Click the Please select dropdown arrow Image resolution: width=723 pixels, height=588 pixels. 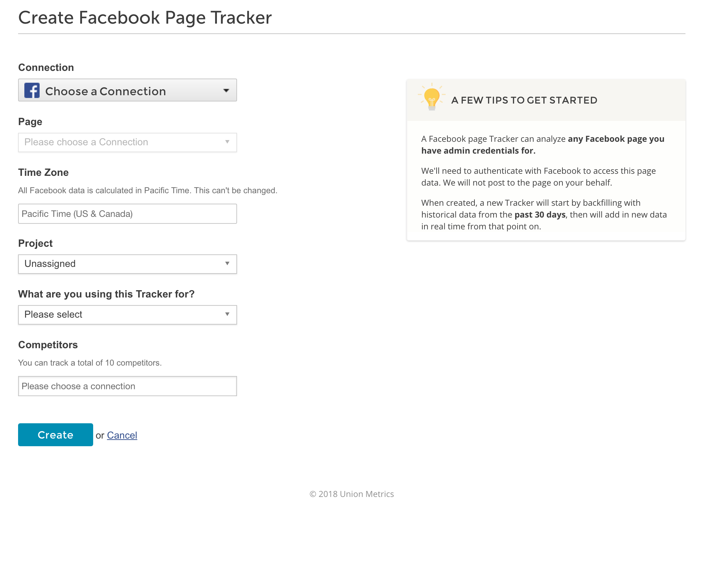click(227, 314)
